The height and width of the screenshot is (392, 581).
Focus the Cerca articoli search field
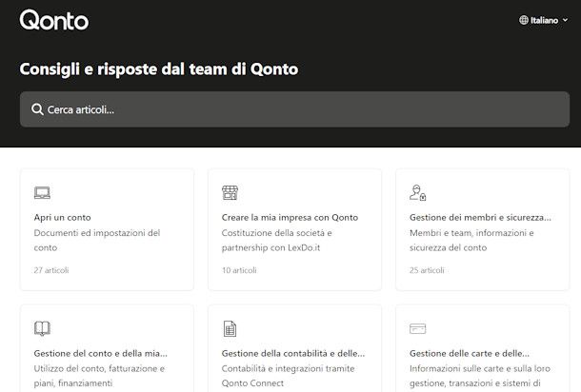coord(294,109)
